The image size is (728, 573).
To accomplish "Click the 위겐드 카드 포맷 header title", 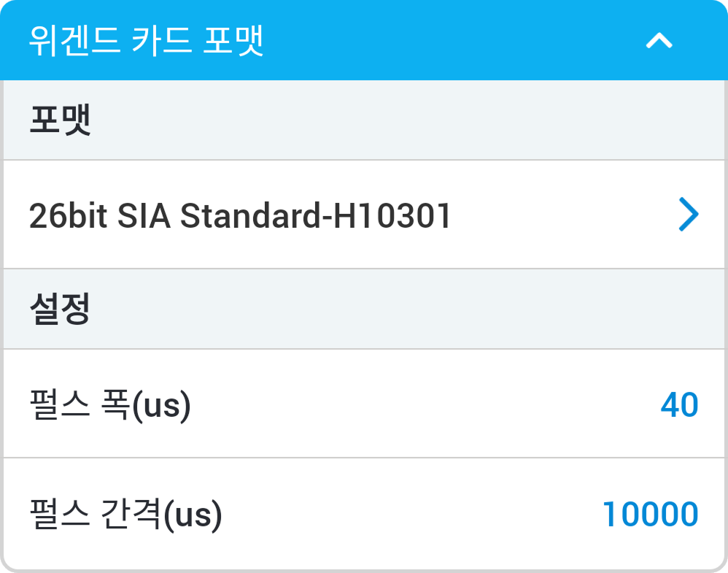I will [x=146, y=41].
